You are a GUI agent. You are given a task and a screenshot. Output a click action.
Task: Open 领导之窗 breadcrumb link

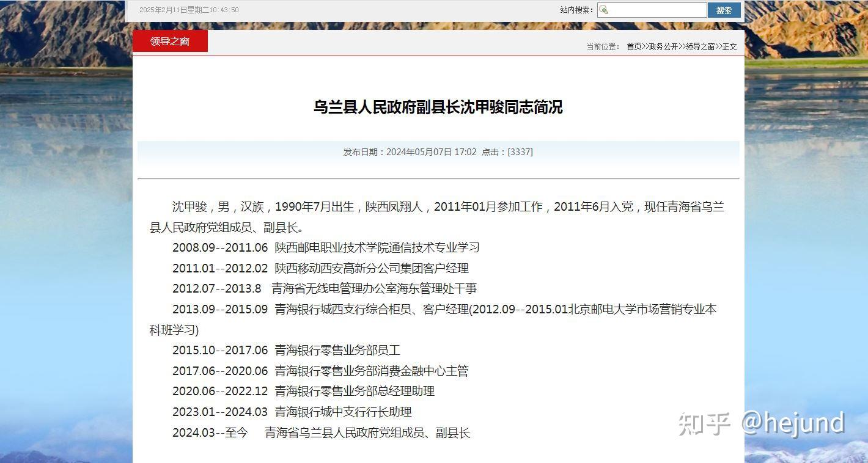701,46
